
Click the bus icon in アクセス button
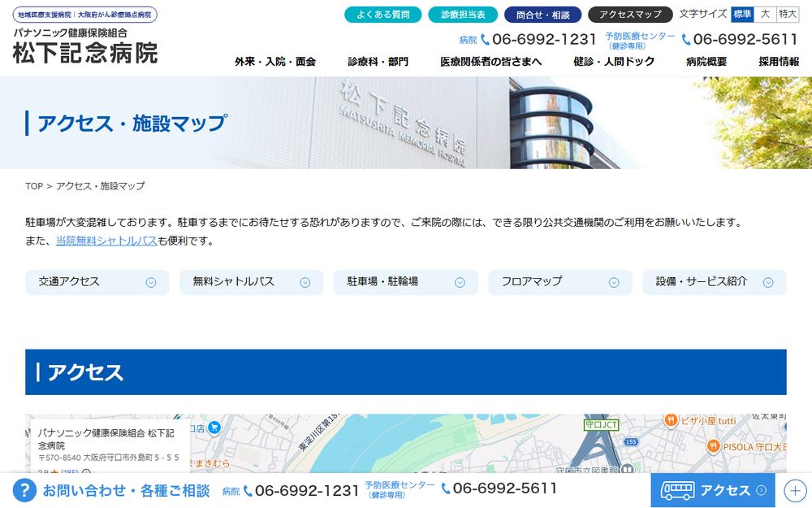[677, 490]
